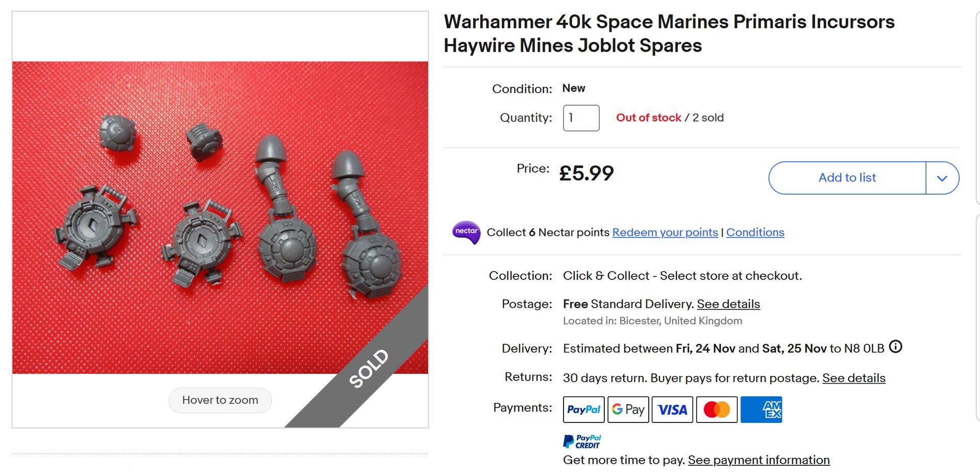Click the PayPal Credit logo
The width and height of the screenshot is (980, 474).
(582, 441)
